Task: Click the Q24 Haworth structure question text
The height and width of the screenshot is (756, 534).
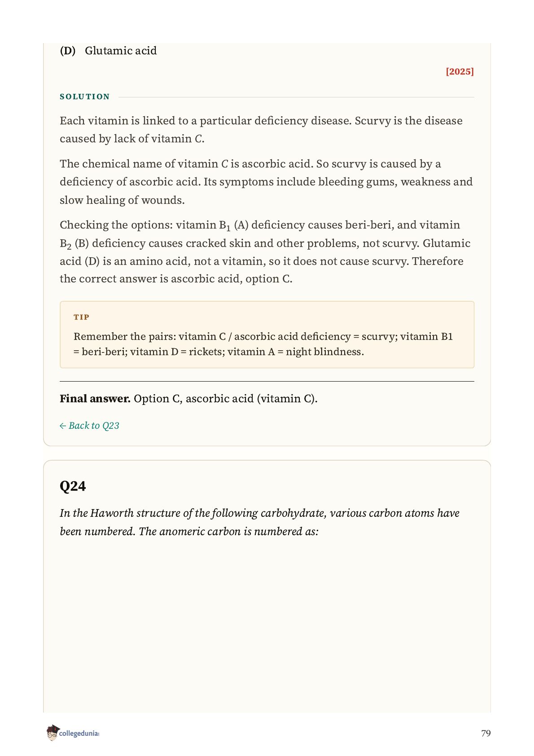Action: coord(259,522)
